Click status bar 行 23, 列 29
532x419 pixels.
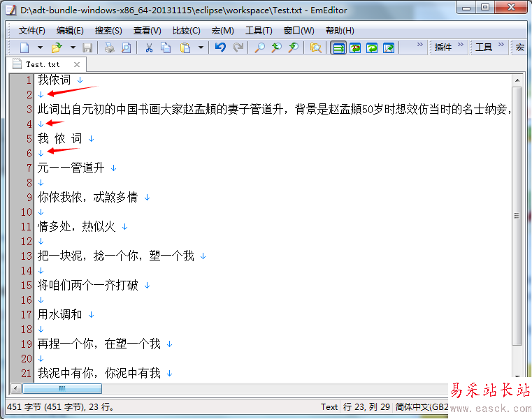click(x=366, y=407)
